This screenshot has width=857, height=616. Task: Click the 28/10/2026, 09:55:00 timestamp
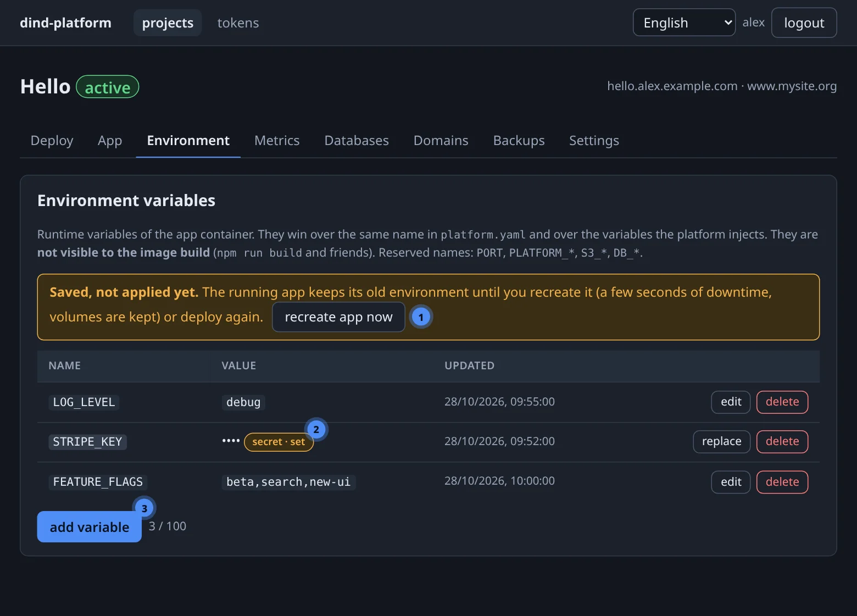point(499,402)
